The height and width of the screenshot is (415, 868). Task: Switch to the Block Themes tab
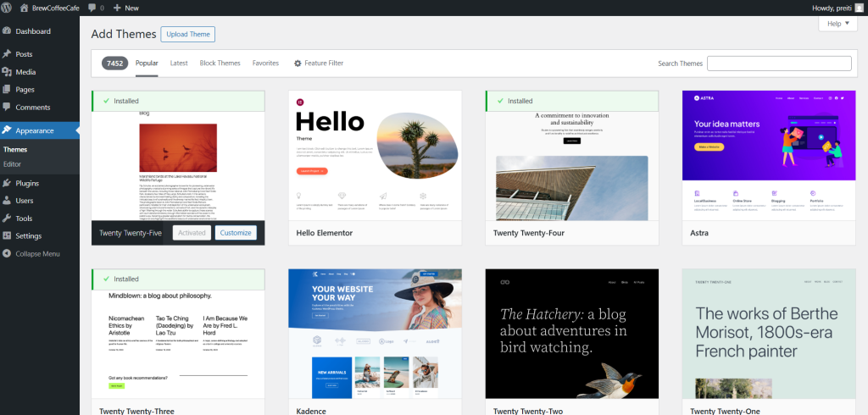(x=220, y=63)
